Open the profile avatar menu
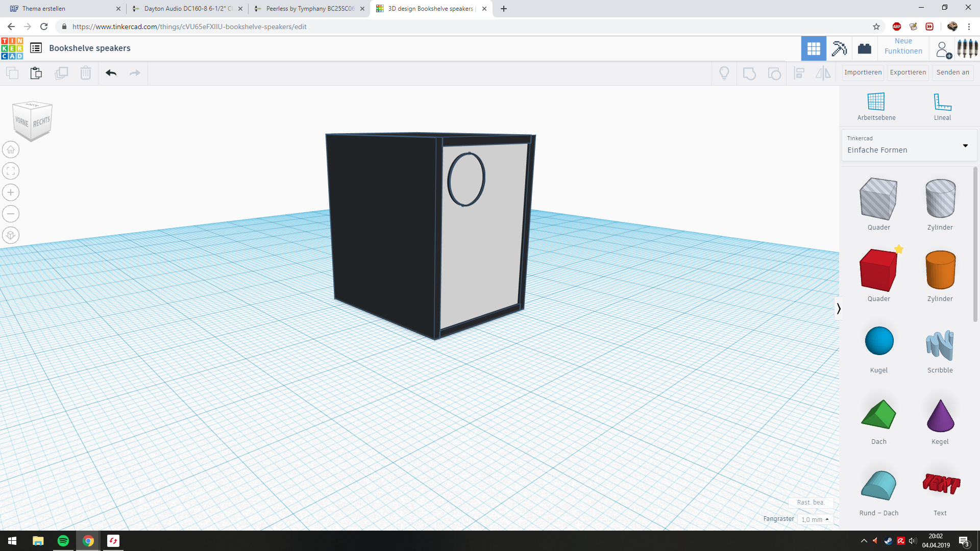980x551 pixels. 967,48
